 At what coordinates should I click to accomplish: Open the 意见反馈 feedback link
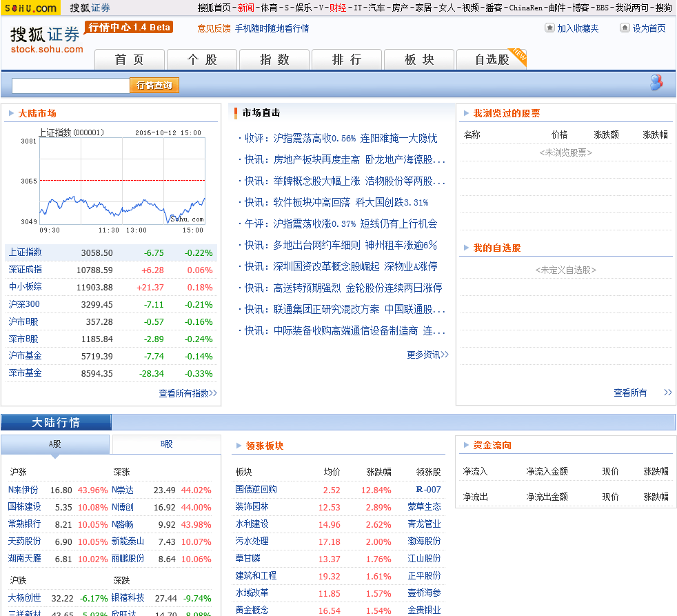(214, 28)
